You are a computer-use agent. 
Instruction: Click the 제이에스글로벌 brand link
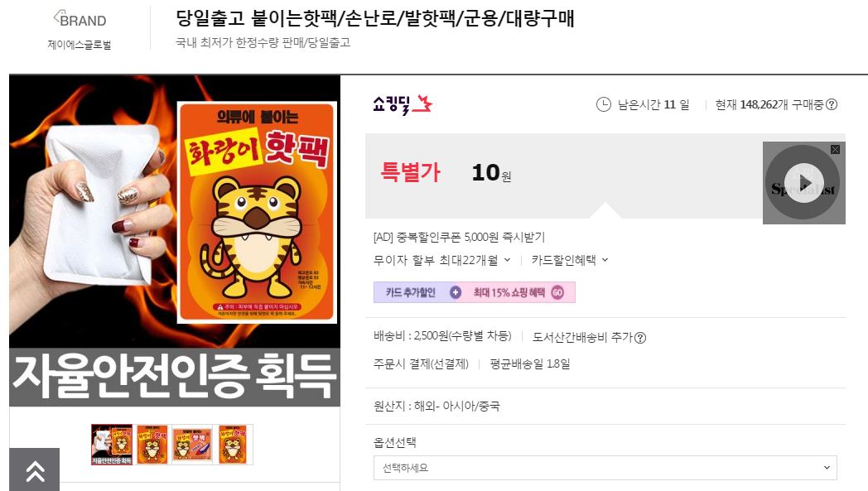coord(80,44)
